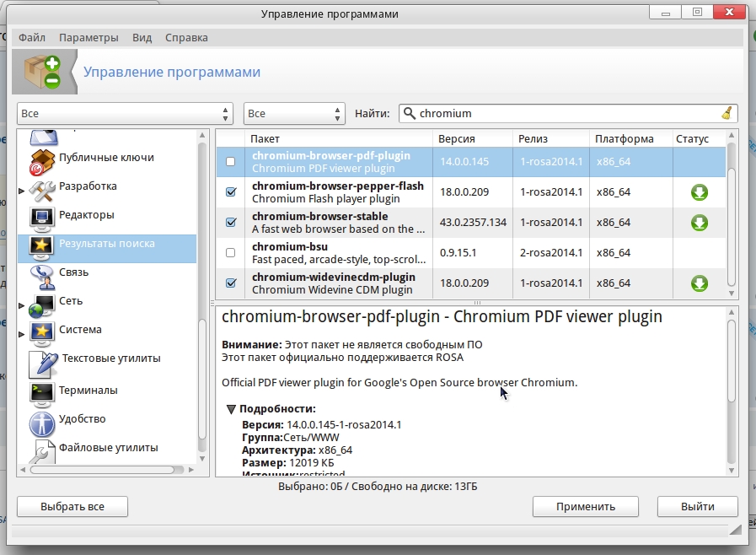The height and width of the screenshot is (555, 756).
Task: Select the Файловые утилиты wrench icon
Action: coord(42,452)
